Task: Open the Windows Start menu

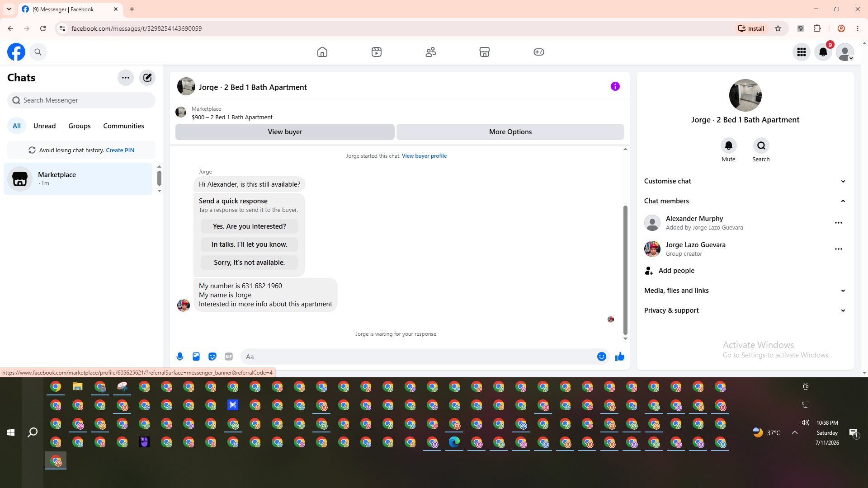Action: pyautogui.click(x=11, y=432)
